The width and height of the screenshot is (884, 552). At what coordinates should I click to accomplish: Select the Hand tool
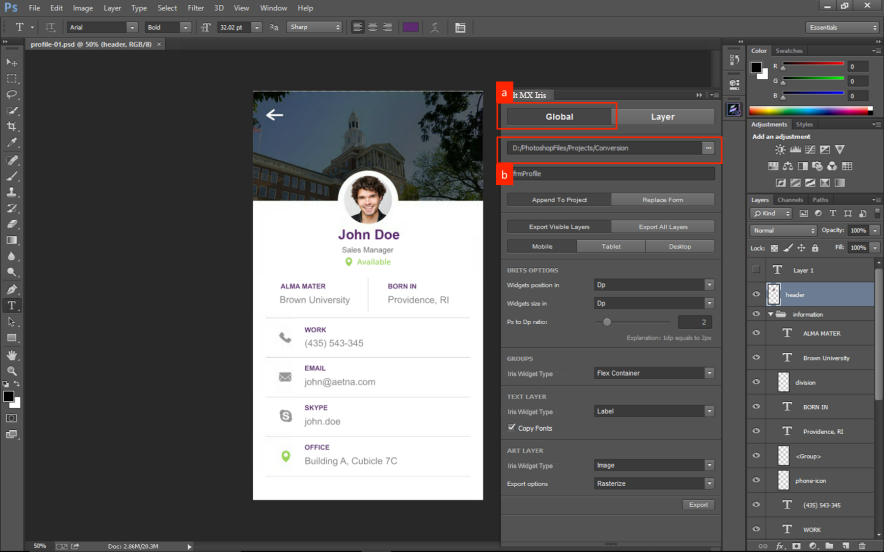pyautogui.click(x=12, y=354)
